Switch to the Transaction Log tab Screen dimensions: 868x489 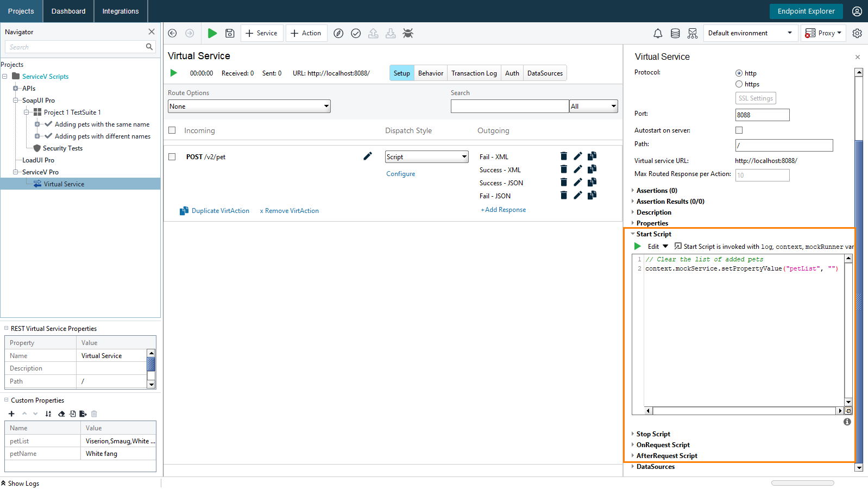[474, 73]
